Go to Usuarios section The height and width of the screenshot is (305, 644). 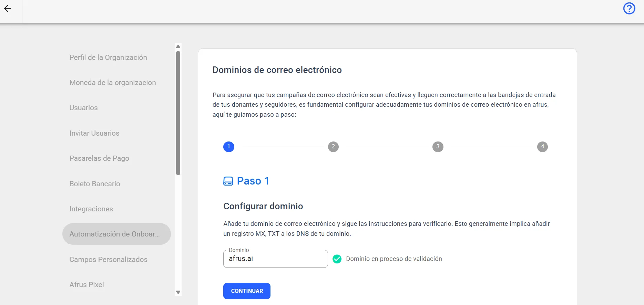(83, 108)
